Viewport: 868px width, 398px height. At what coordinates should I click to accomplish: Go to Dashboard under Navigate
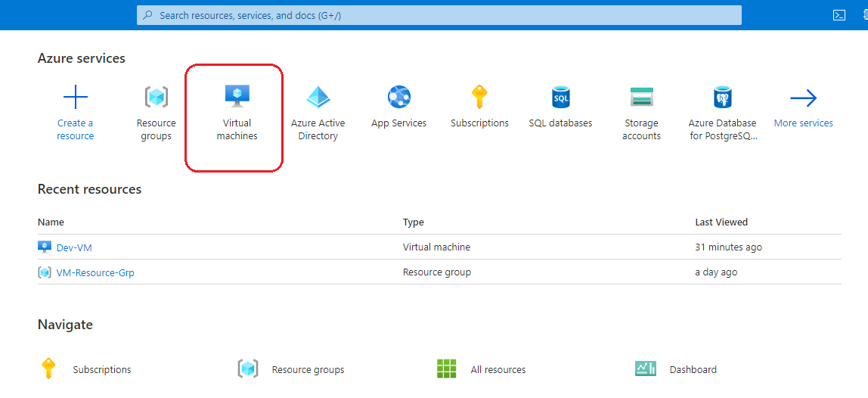[693, 369]
